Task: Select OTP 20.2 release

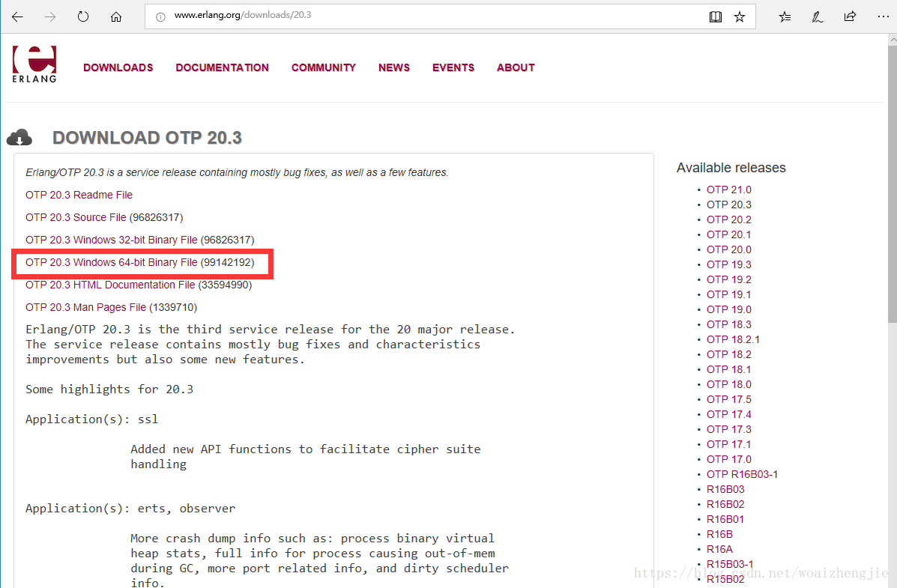Action: click(x=729, y=219)
